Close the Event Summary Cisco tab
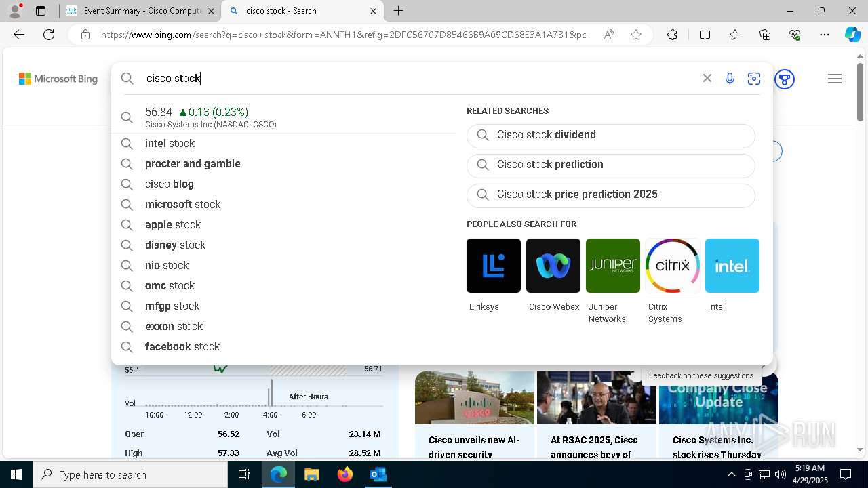Screen dimensions: 868x488 point(211,11)
